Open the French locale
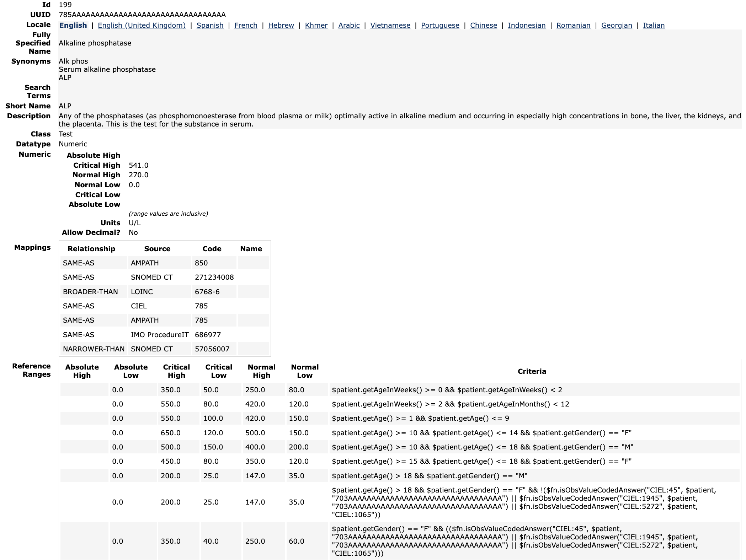Viewport: 746px width, 560px height. point(246,25)
